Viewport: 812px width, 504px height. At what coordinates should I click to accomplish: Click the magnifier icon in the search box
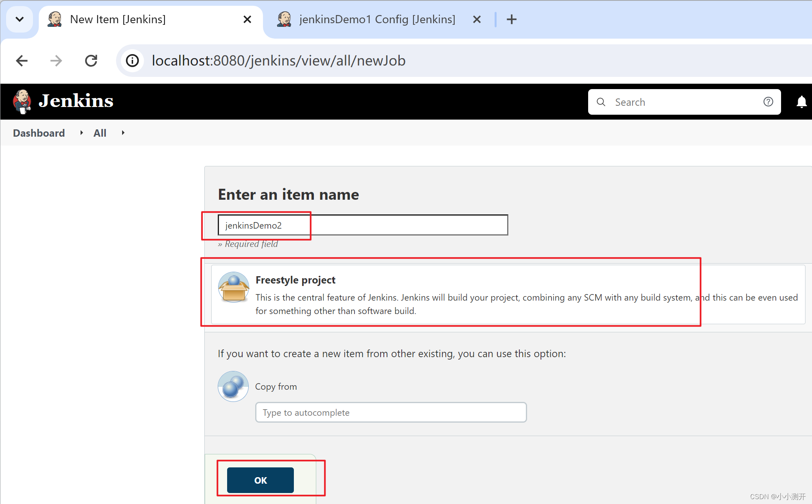tap(601, 102)
